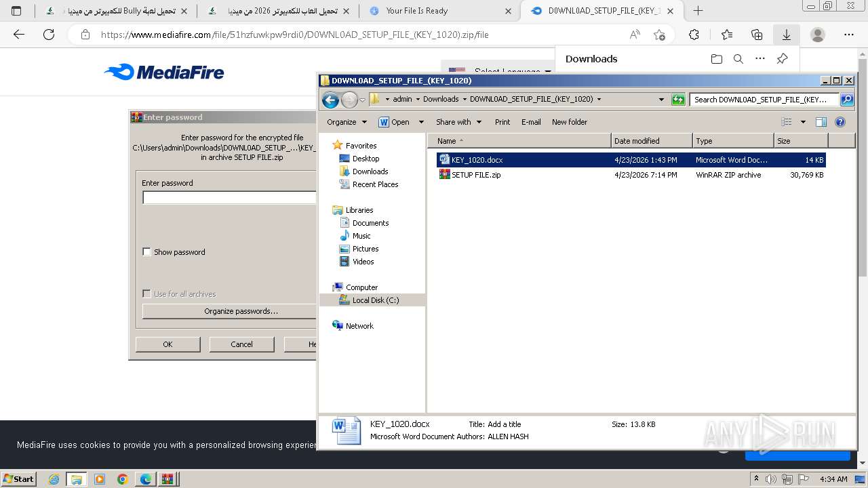Click Cancel in password dialog
This screenshot has height=488, width=868.
tap(241, 344)
